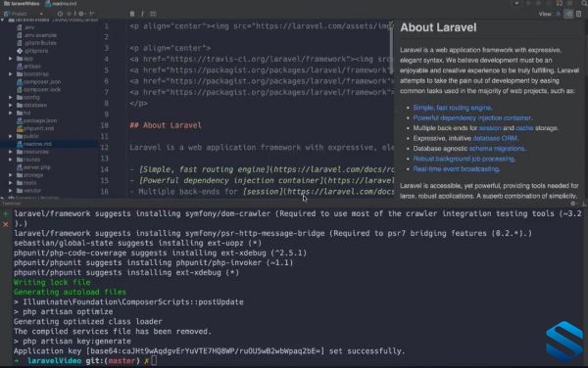Open 'Simple, fast routing engine' preview link

pyautogui.click(x=452, y=108)
